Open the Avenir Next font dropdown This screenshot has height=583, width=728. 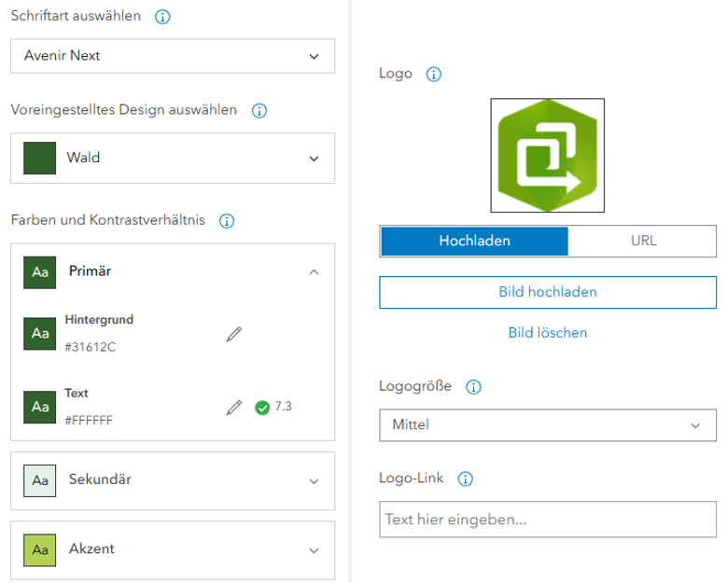point(173,56)
